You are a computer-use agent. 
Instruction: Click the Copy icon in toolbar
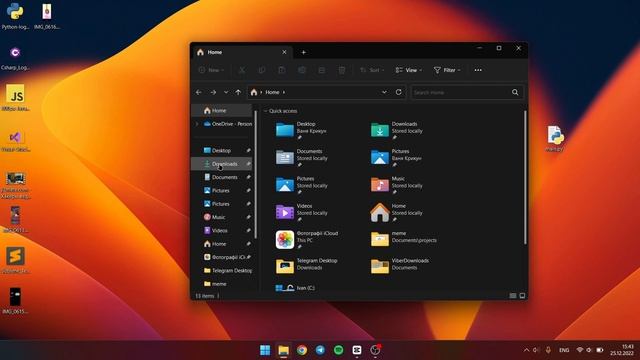click(262, 70)
